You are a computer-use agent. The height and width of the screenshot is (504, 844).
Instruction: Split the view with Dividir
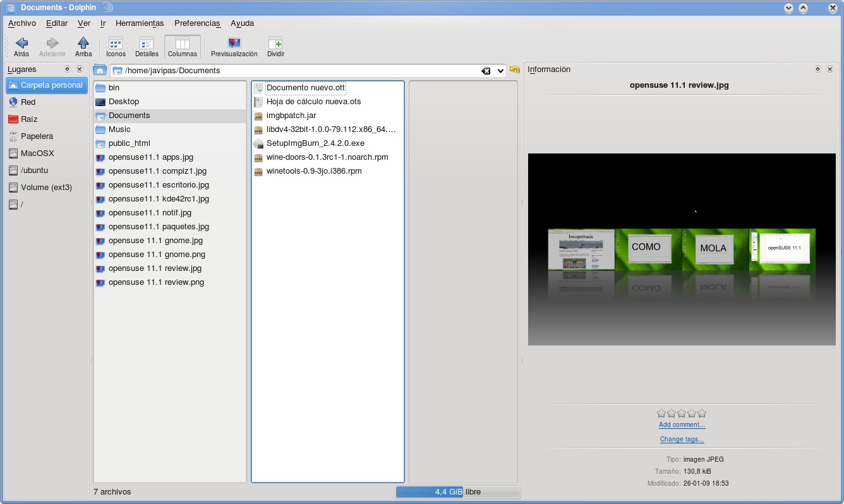pyautogui.click(x=275, y=47)
